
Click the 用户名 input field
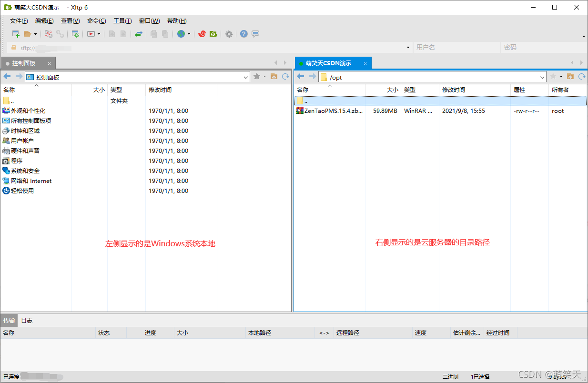pos(457,48)
